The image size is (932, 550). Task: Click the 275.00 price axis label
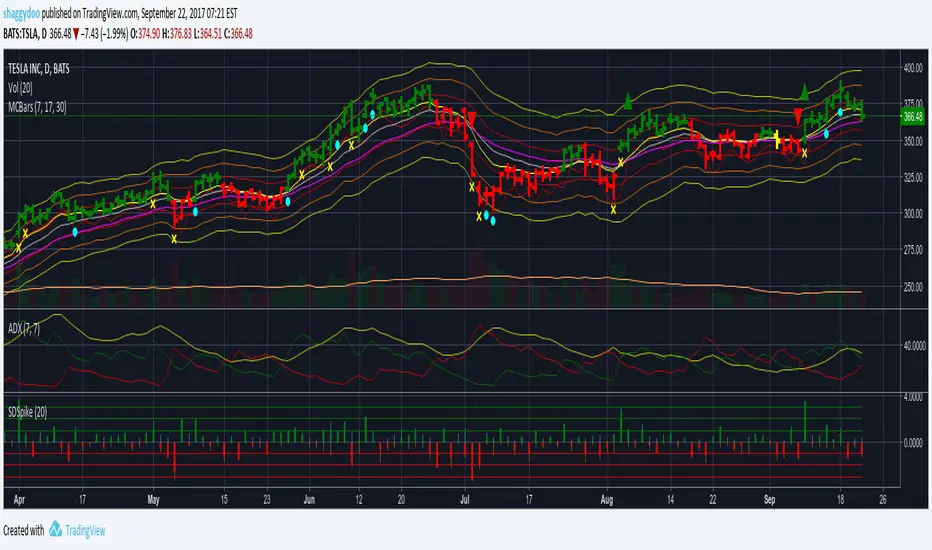(x=913, y=250)
